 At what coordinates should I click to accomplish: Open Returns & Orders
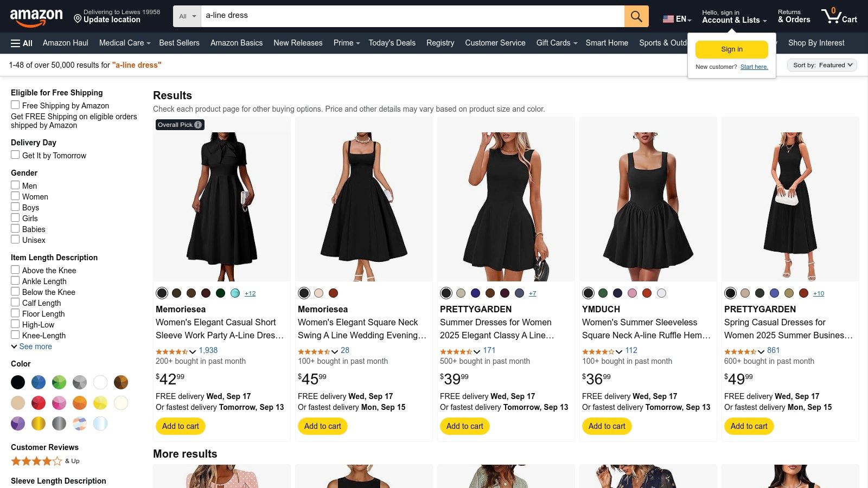click(794, 16)
